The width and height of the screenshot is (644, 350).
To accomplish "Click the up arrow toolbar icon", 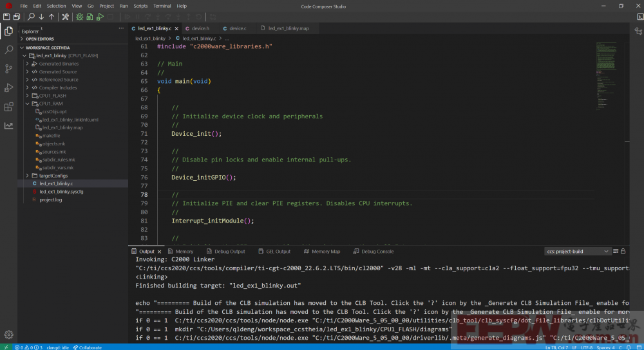I will (52, 17).
